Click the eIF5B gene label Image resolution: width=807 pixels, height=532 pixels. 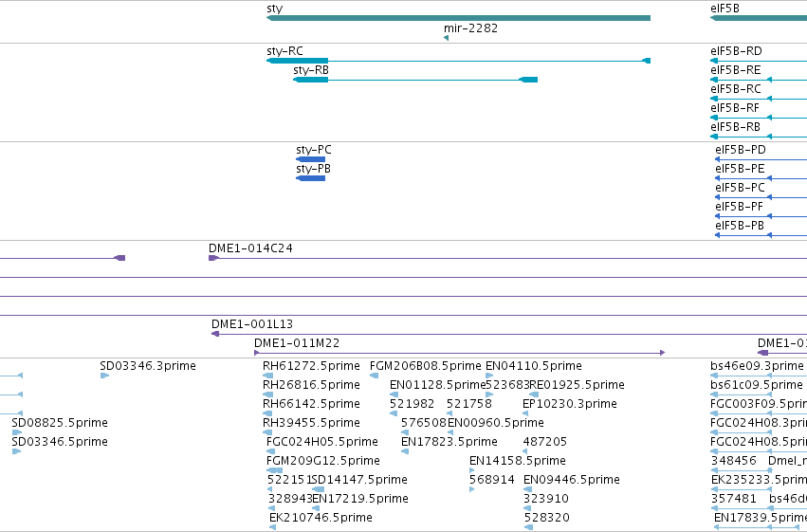click(724, 9)
